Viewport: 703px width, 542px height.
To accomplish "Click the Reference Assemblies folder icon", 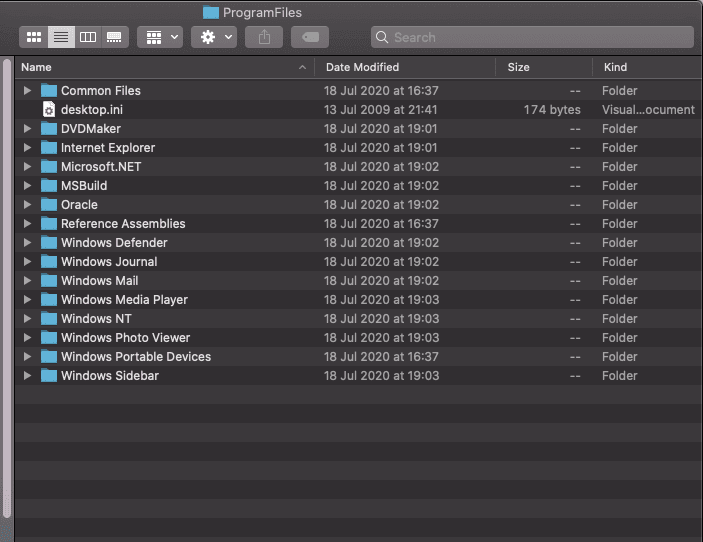I will point(49,223).
